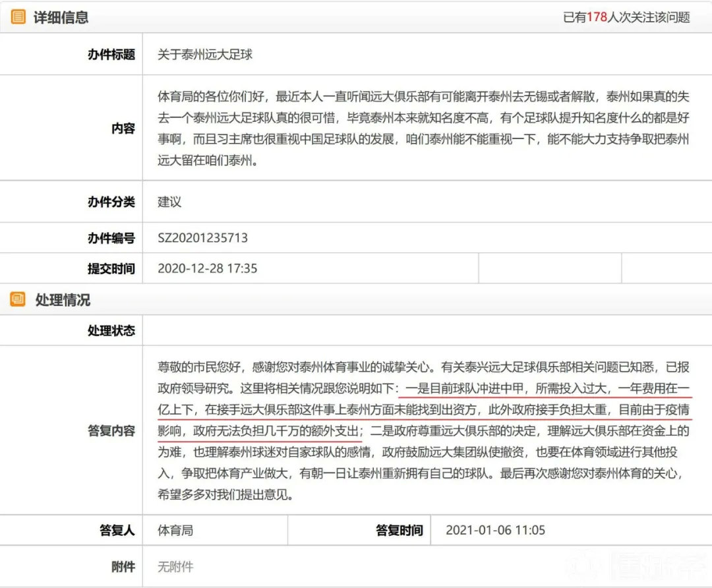Click the 详细信息 section icon
The width and height of the screenshot is (712, 588).
(18, 17)
